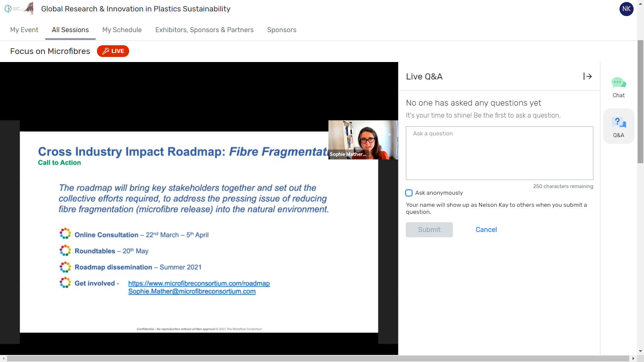
Task: Click the event logo in header
Action: [19, 9]
